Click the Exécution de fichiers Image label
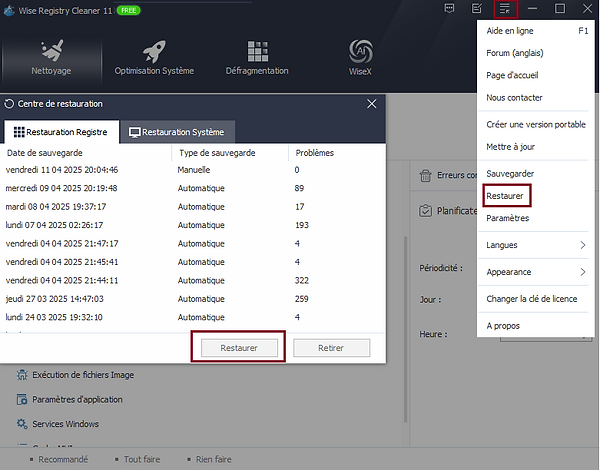This screenshot has width=600, height=470. pos(83,375)
